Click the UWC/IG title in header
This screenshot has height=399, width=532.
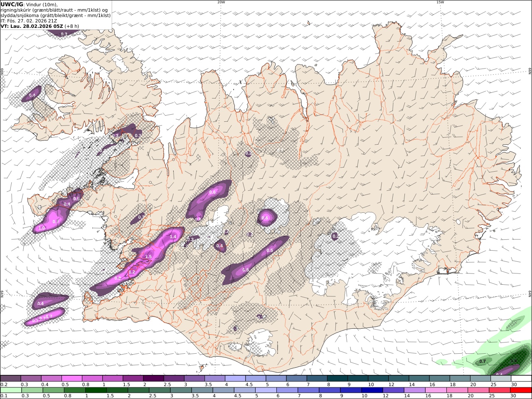(12, 5)
